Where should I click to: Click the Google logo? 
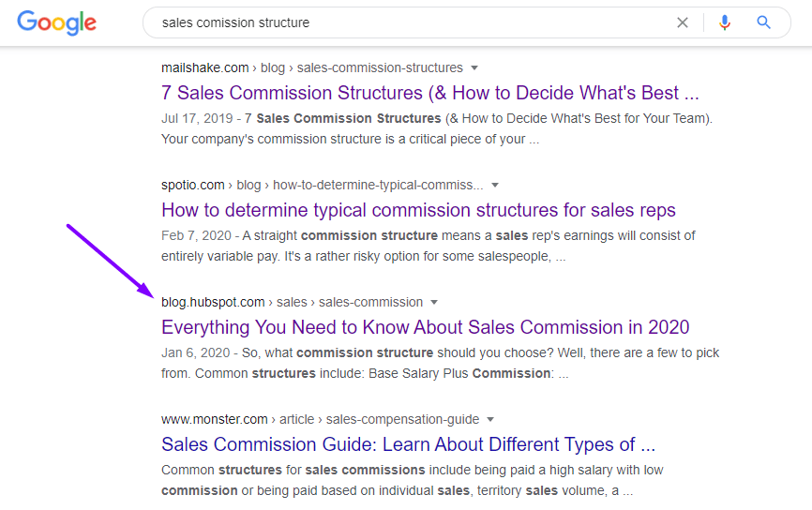(57, 22)
